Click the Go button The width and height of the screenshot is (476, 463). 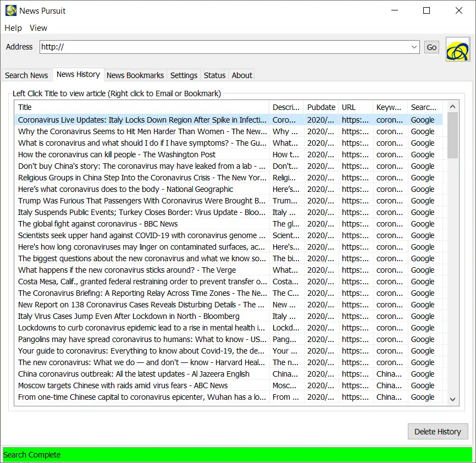[431, 47]
